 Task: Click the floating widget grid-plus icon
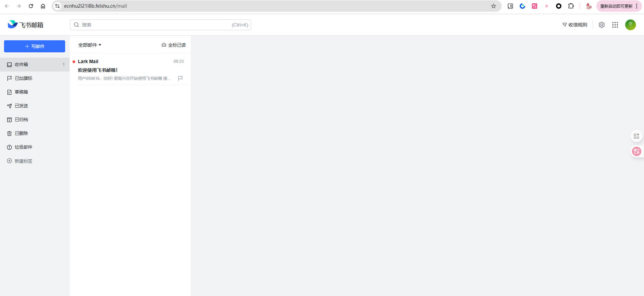click(636, 136)
